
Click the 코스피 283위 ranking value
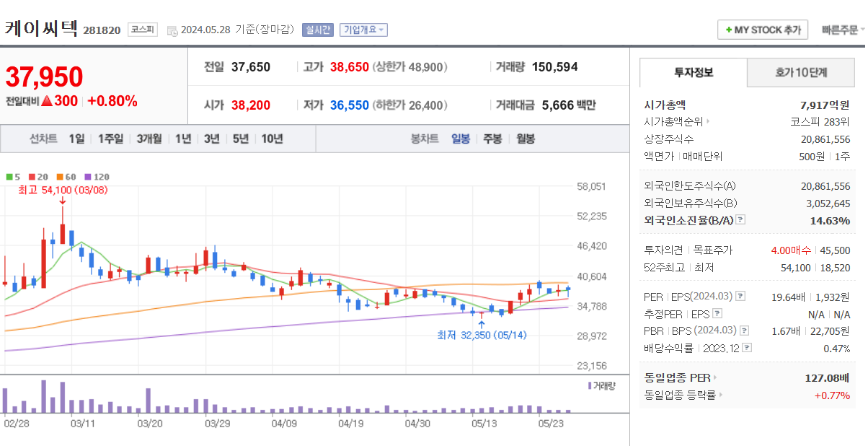tap(820, 121)
